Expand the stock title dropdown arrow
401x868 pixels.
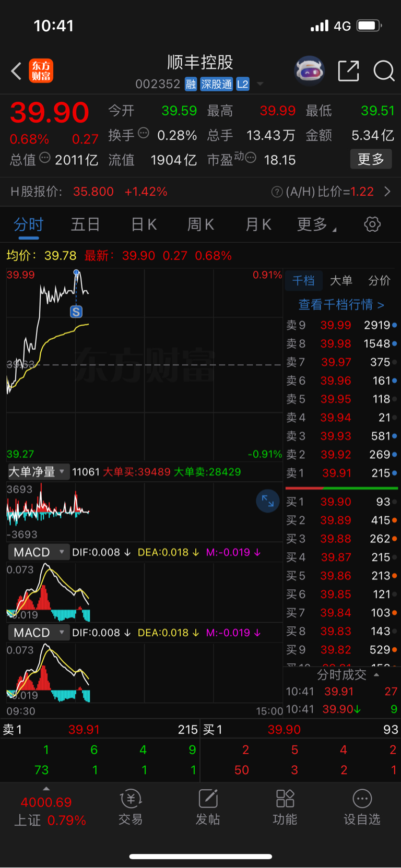tap(260, 84)
